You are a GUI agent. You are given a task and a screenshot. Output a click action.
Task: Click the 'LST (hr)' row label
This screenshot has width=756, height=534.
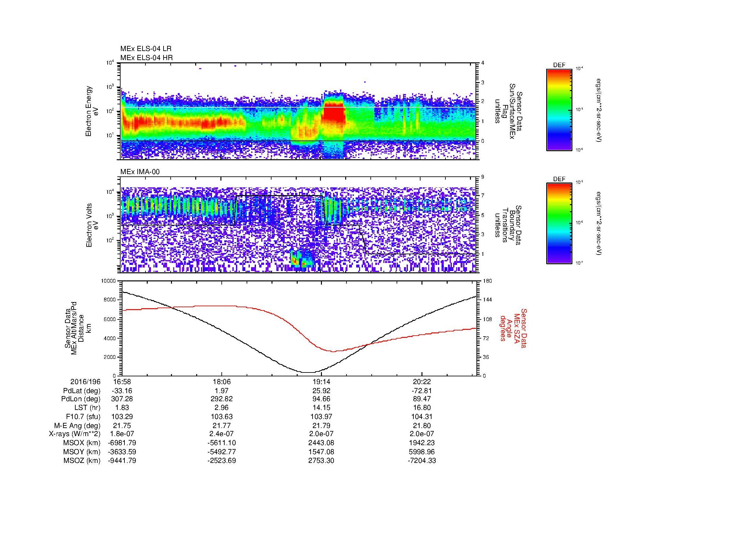[88, 408]
